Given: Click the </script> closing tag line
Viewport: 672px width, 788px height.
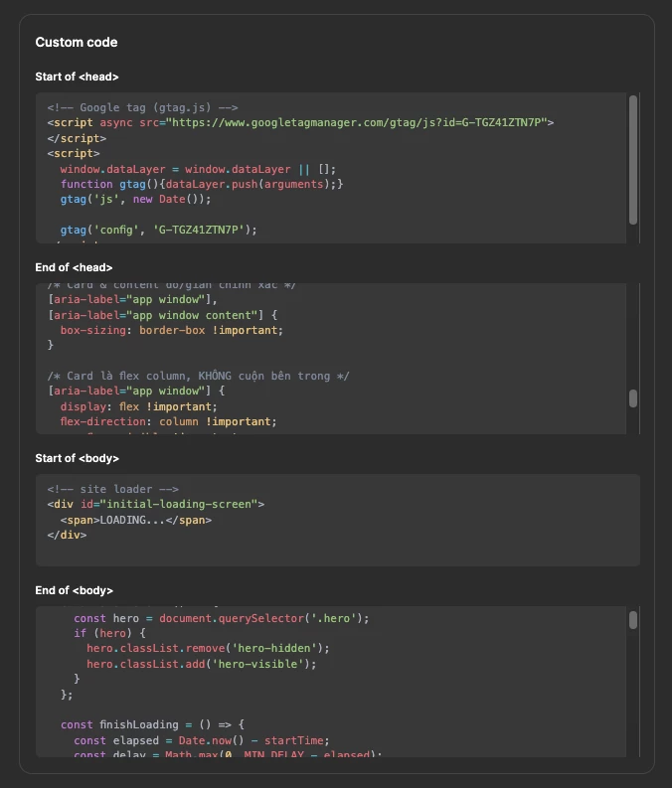Looking at the screenshot, I should [x=77, y=138].
